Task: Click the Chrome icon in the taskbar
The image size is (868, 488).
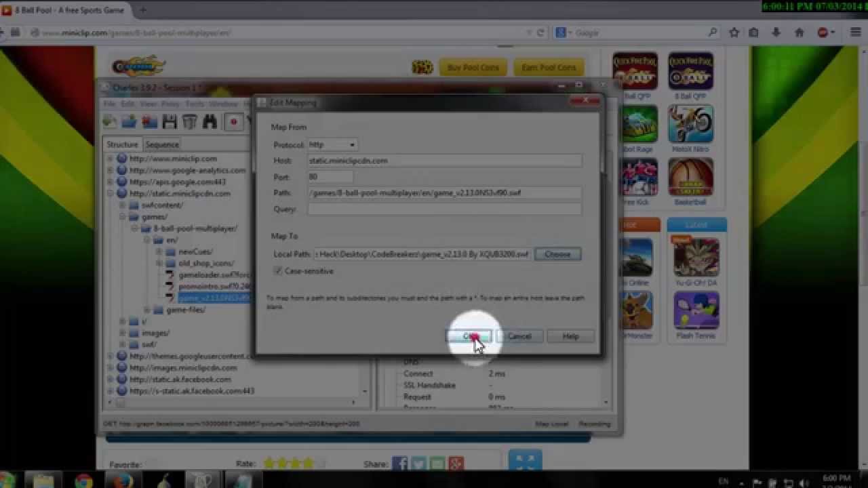Action: coord(84,480)
